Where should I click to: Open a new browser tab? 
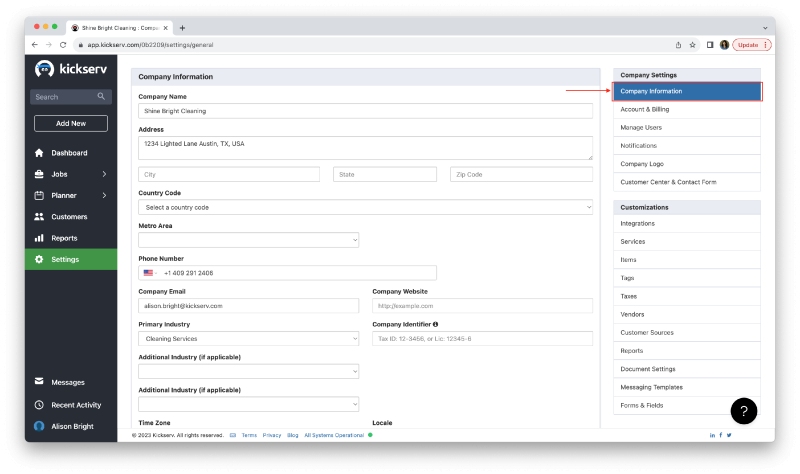(x=182, y=28)
